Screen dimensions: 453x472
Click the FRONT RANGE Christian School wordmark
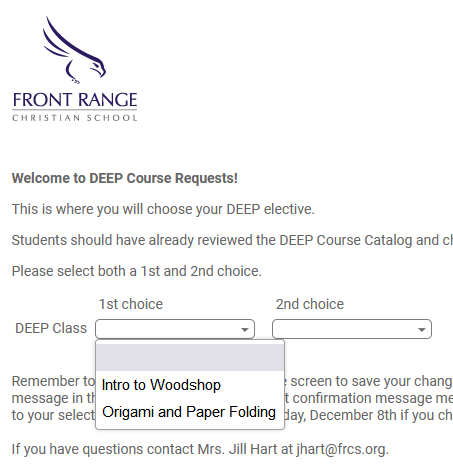click(75, 107)
